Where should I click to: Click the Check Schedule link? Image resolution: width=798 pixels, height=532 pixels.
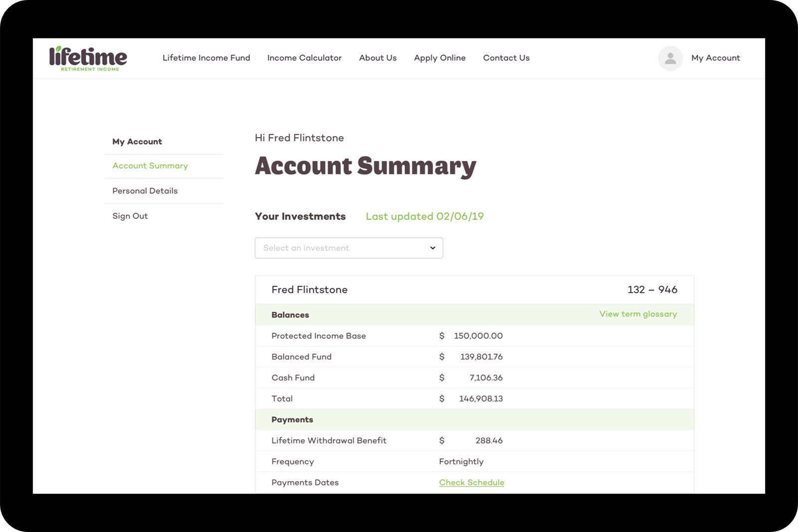point(471,483)
